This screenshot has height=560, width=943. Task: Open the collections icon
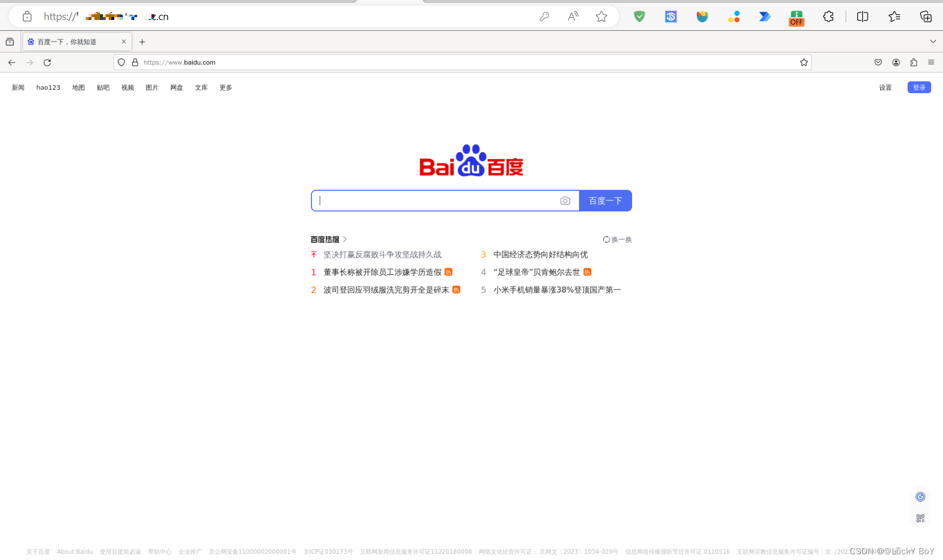point(926,17)
